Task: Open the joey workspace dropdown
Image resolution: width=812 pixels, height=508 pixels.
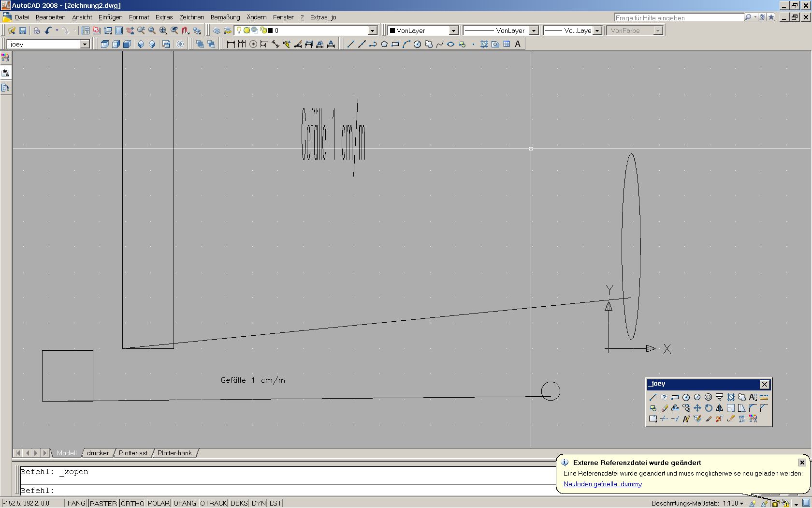Action: pos(85,44)
